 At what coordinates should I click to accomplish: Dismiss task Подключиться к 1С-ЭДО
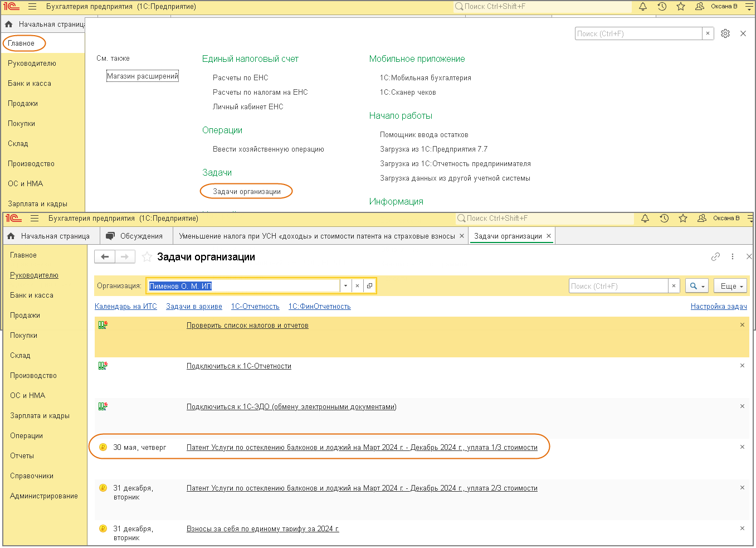(x=742, y=406)
